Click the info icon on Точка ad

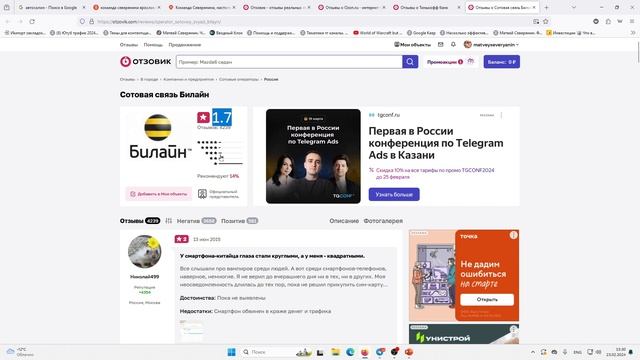point(513,235)
